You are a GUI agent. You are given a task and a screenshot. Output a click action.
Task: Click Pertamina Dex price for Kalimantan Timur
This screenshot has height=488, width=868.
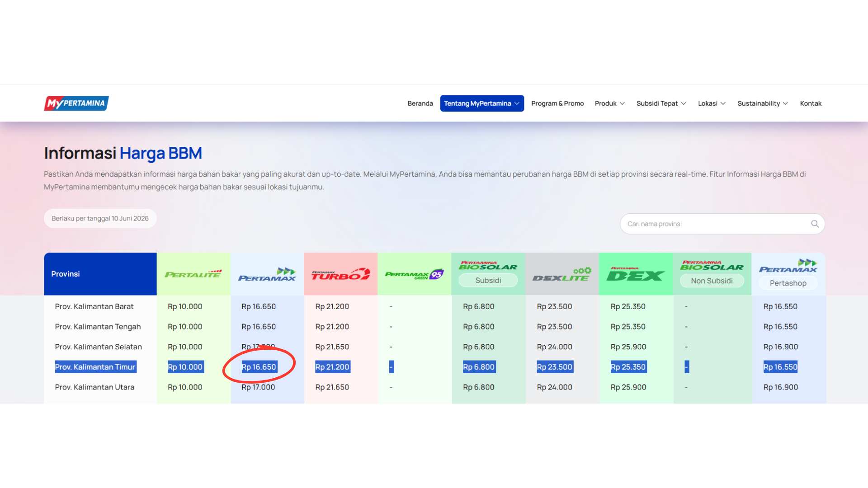(628, 367)
